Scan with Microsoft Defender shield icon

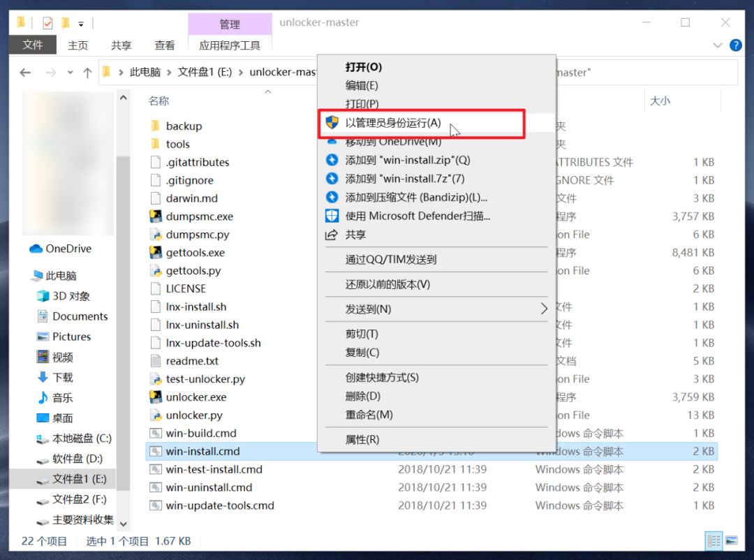point(332,216)
